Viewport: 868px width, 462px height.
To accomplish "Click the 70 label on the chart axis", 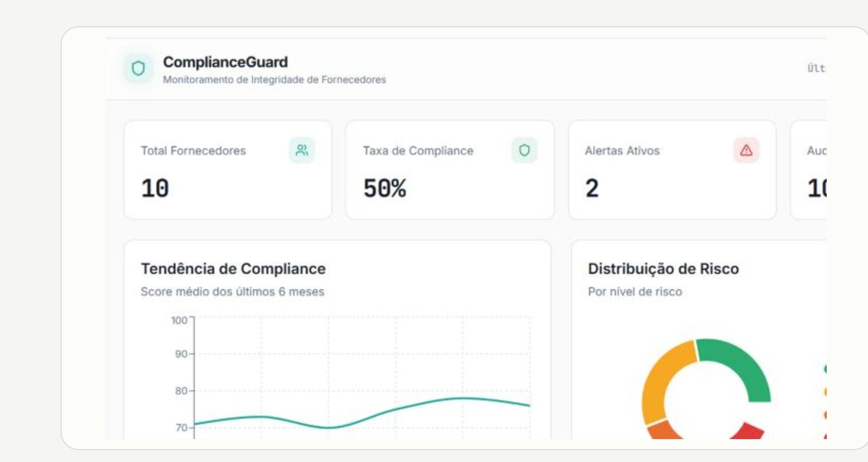I will tap(181, 428).
